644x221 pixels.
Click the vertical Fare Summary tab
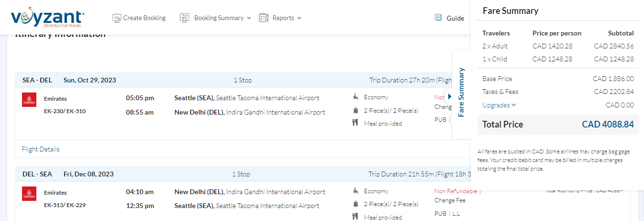coord(461,93)
